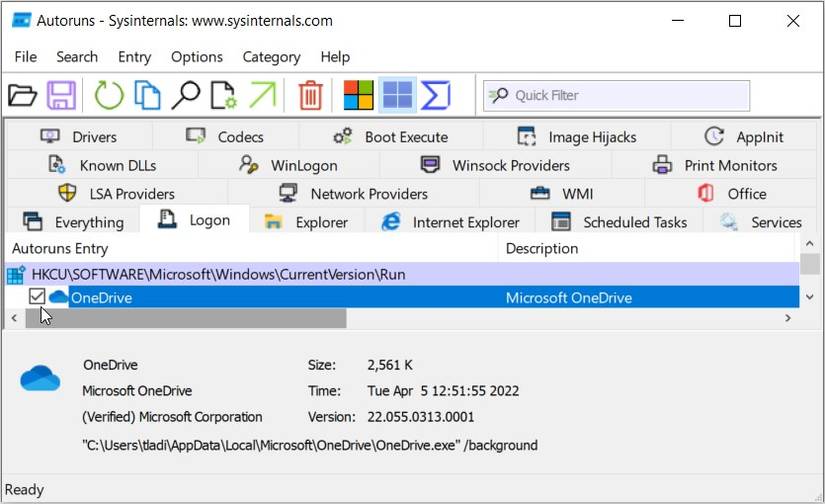The height and width of the screenshot is (504, 825).
Task: Click horizontal scrollbar right arrow
Action: point(788,318)
